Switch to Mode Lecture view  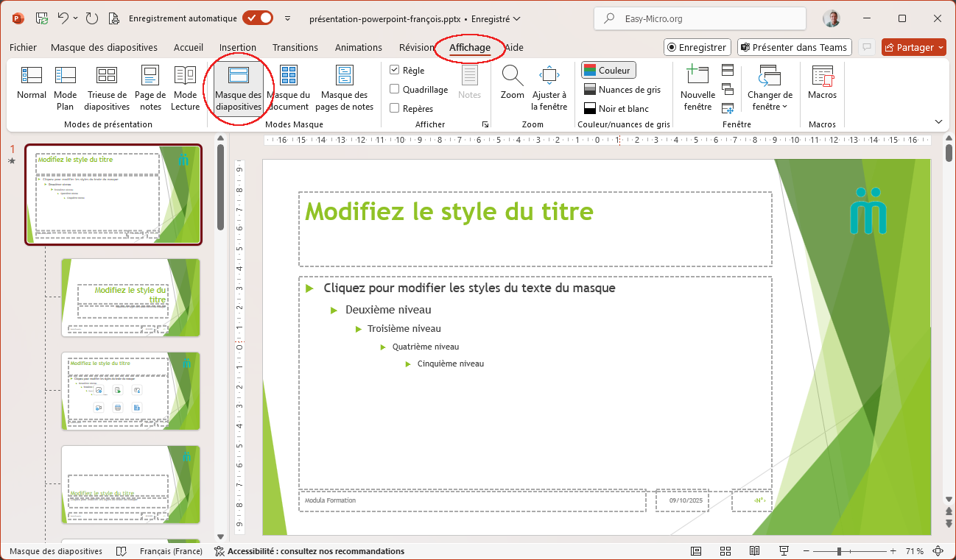(185, 88)
